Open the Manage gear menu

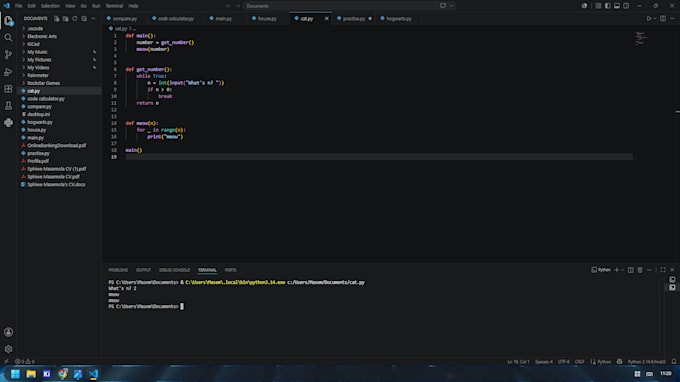tap(8, 349)
